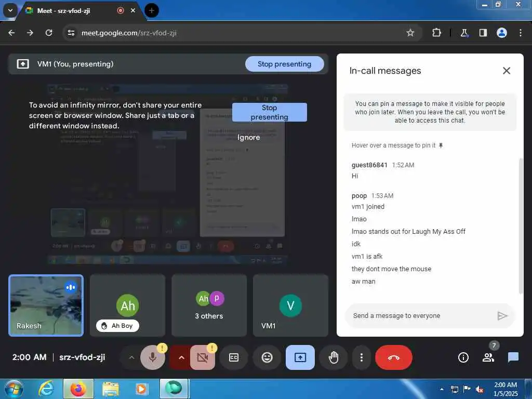Open more options three-dot menu in call bar
Screen dimensions: 532x399
tap(362, 357)
